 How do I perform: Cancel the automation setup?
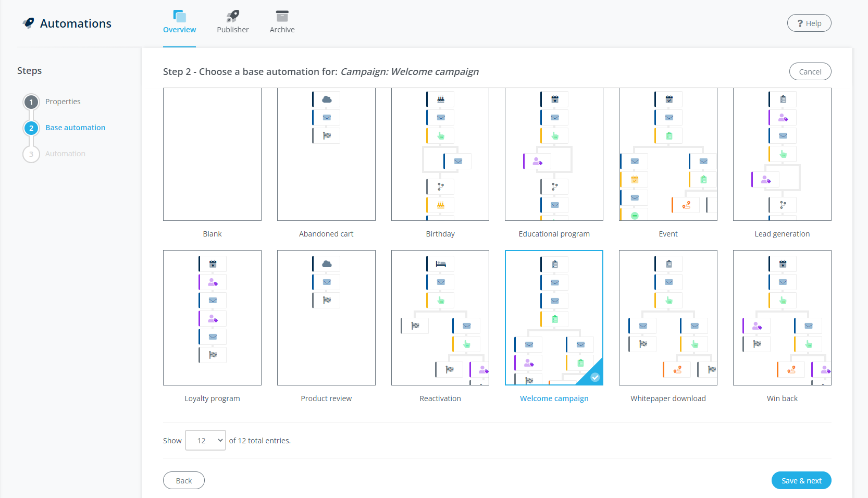[x=810, y=72]
